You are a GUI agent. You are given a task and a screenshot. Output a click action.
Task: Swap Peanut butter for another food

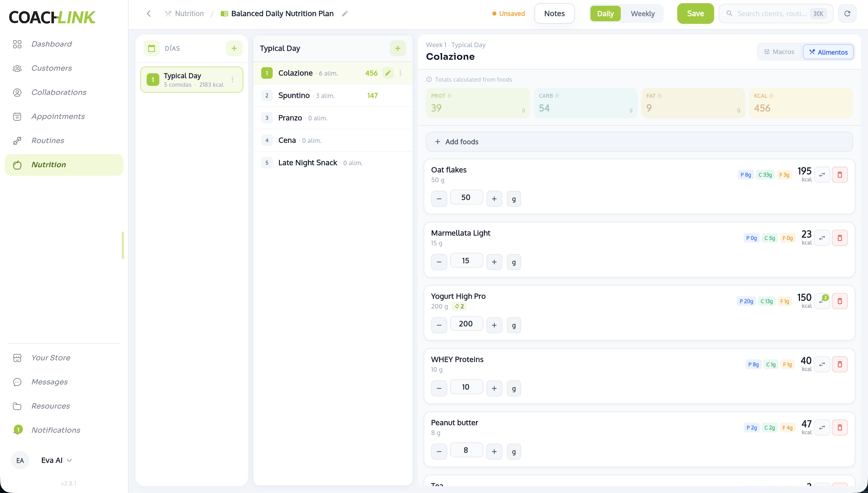[822, 427]
